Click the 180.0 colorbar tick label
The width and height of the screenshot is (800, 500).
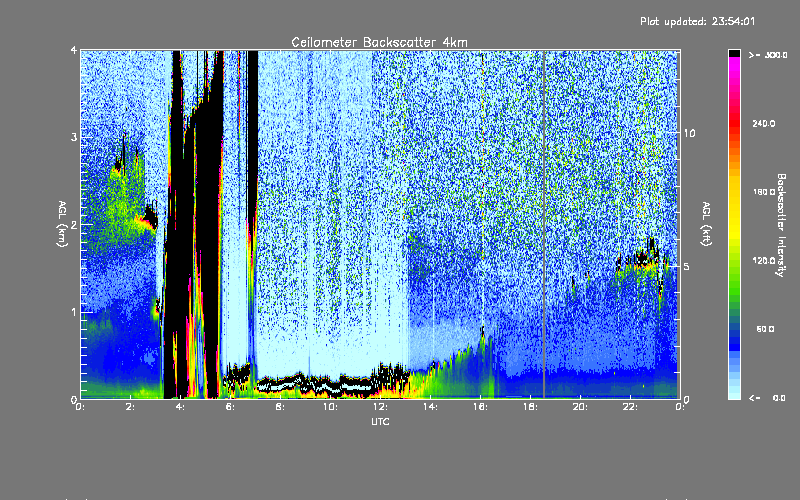(764, 192)
